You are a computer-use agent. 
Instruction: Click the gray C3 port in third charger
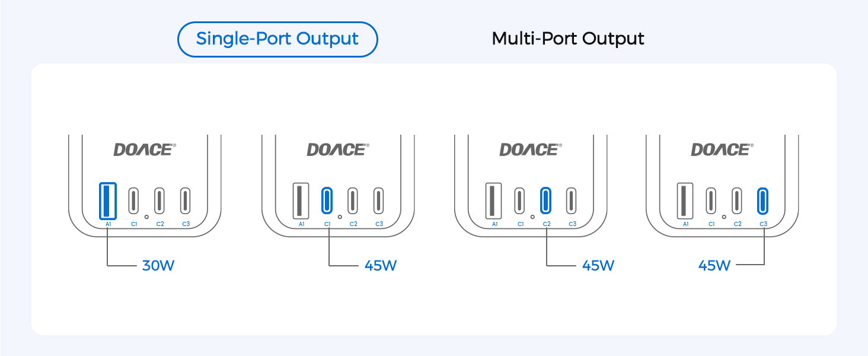[571, 201]
